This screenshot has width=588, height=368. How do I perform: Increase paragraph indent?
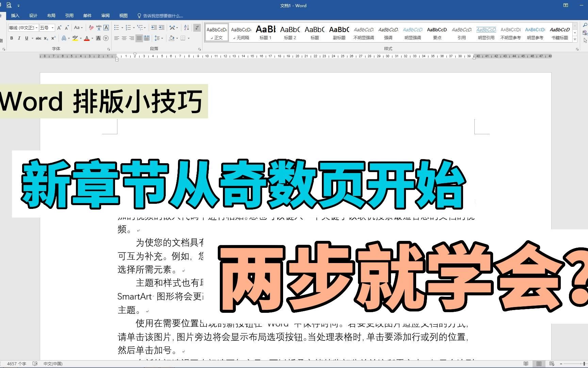pyautogui.click(x=162, y=28)
